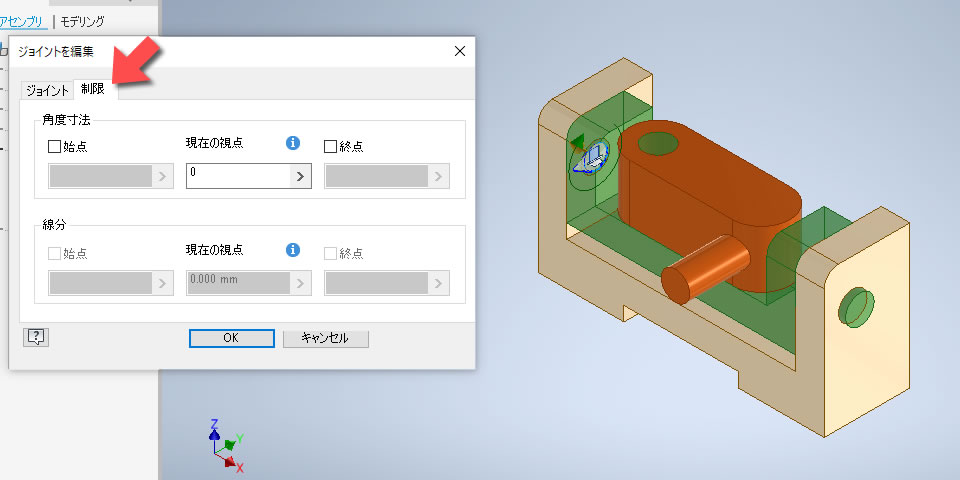
Task: Enable the angular 始点 checkbox
Action: [54, 146]
